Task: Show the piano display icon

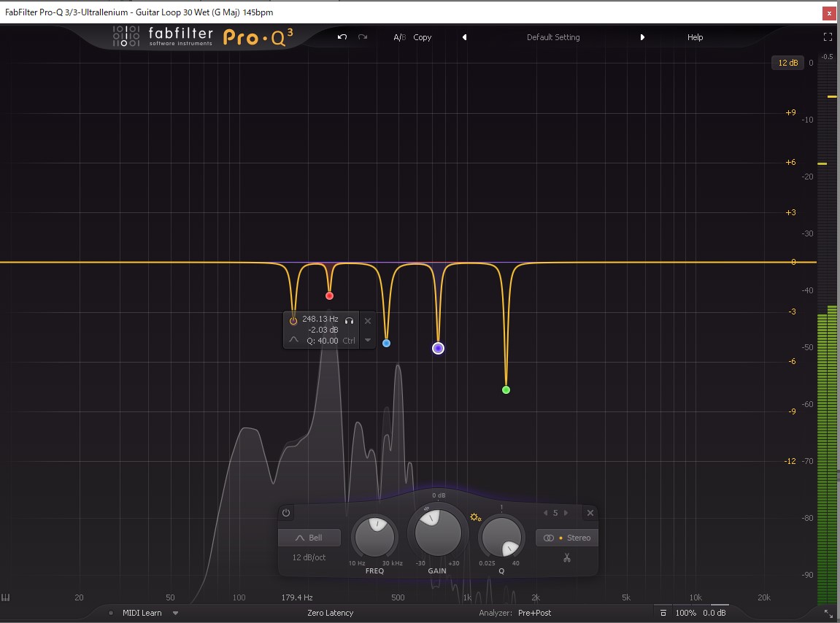Action: pos(6,597)
